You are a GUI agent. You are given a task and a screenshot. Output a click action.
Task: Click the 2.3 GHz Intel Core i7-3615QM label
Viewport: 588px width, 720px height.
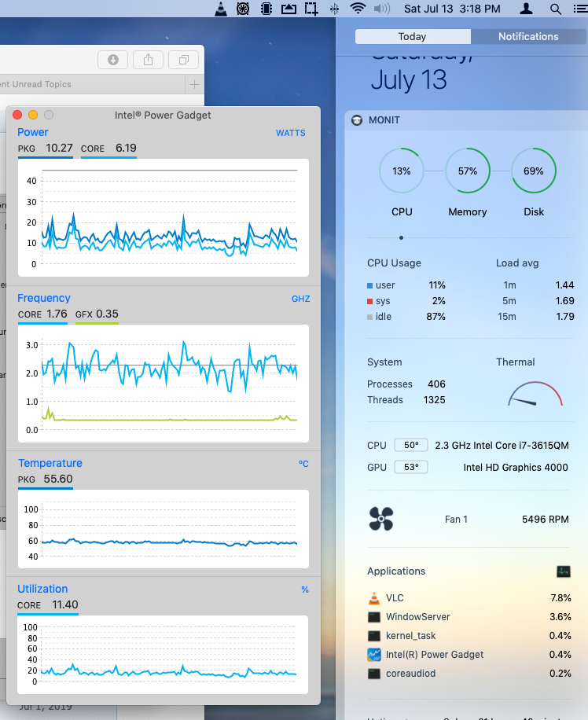(x=502, y=446)
